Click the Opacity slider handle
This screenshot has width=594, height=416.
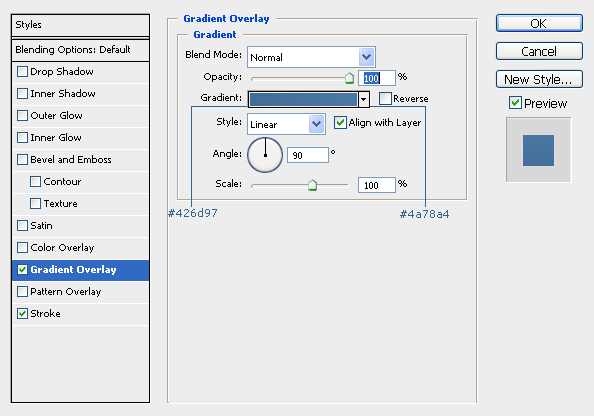coord(349,78)
